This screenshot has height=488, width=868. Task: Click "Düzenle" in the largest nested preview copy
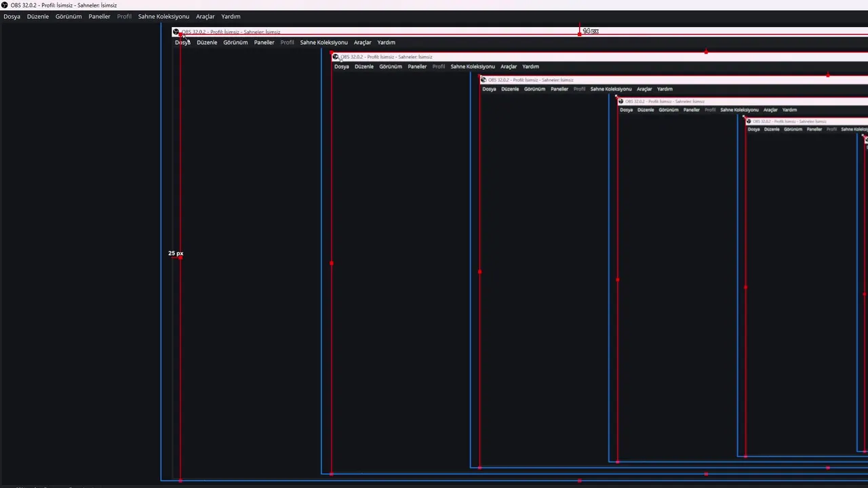pos(207,42)
